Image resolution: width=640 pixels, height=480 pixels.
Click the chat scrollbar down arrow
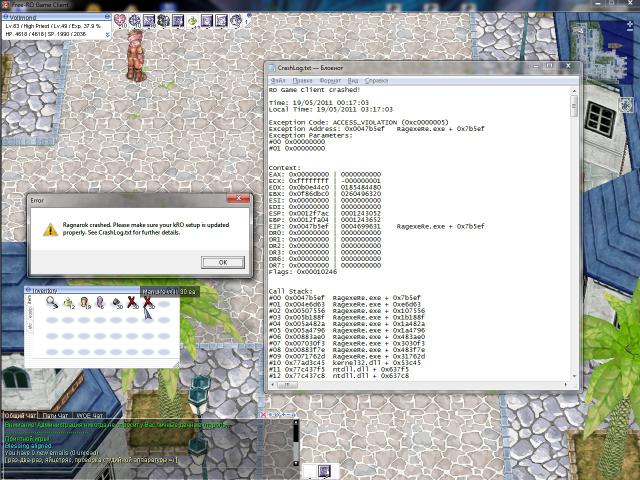coord(296,463)
